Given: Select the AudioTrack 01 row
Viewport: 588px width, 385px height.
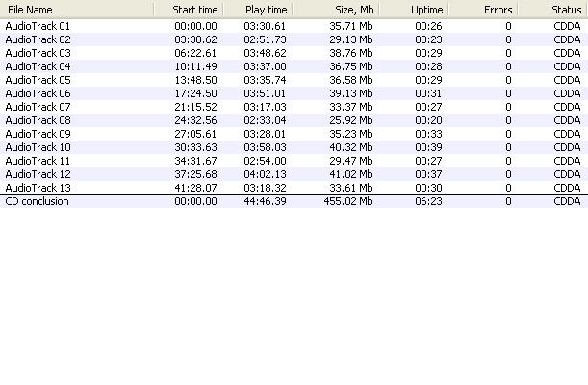Looking at the screenshot, I should tap(38, 26).
